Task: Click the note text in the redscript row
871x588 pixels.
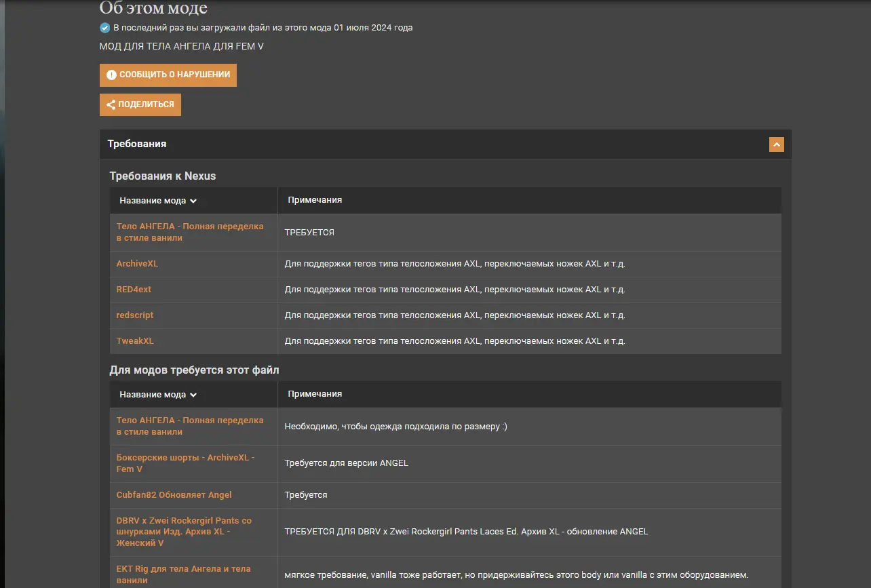Action: pyautogui.click(x=454, y=315)
